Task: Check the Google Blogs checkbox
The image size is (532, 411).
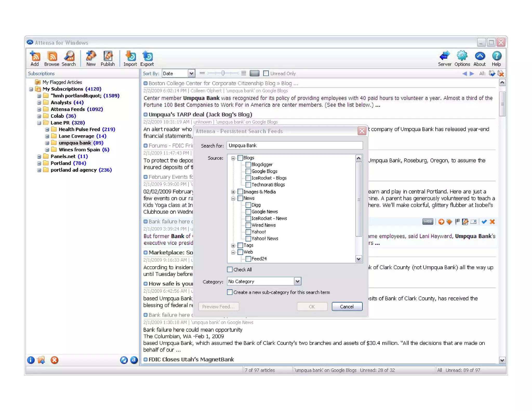Action: (x=248, y=171)
